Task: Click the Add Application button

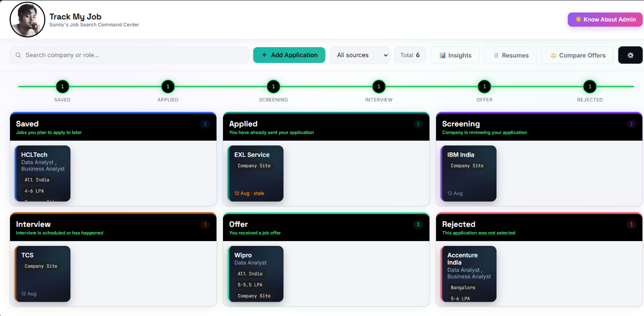Action: point(289,55)
